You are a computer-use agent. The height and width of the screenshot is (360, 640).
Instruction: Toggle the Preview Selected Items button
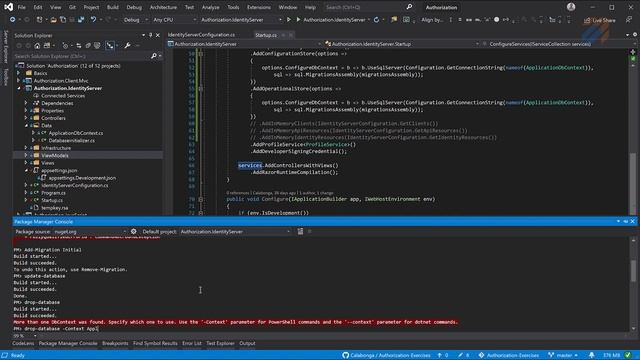pos(110,46)
